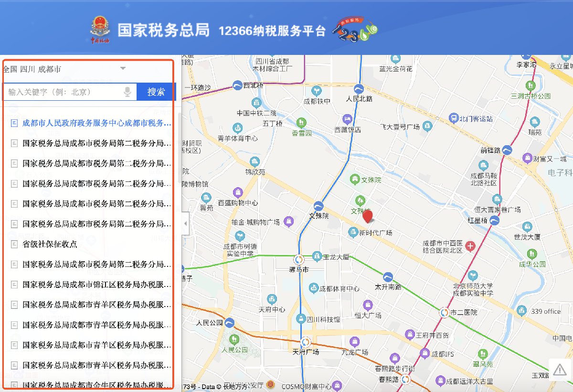Click the 成都远洋太古里 shopping icon
Viewport: 573px width, 392px height.
click(440, 381)
